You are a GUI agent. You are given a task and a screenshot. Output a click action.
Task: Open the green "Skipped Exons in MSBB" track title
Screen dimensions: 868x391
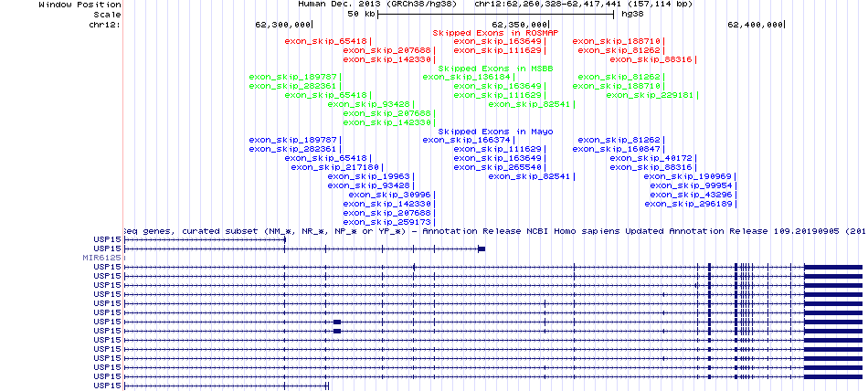coord(495,68)
